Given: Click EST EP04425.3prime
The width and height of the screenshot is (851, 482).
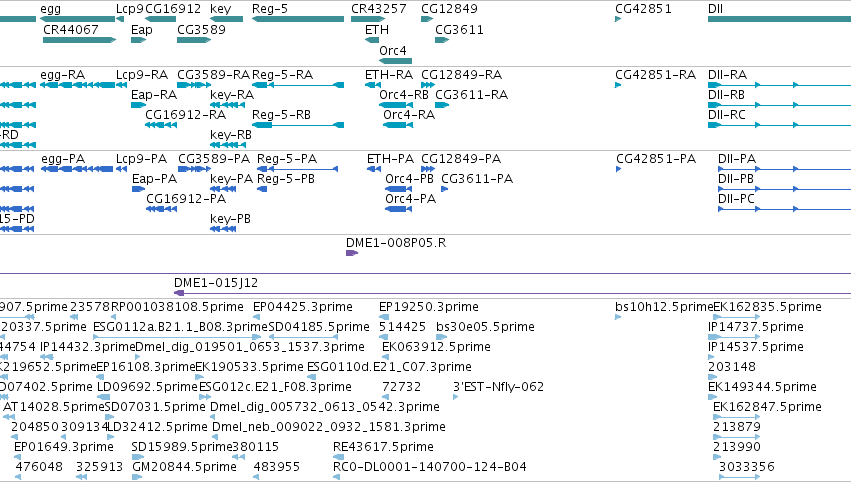Looking at the screenshot, I should click(x=257, y=317).
